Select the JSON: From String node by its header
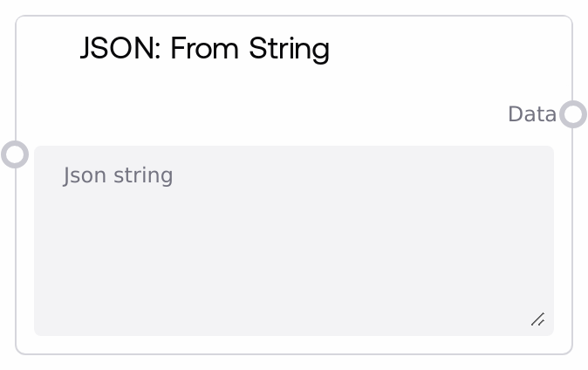588x370 pixels. coord(204,48)
